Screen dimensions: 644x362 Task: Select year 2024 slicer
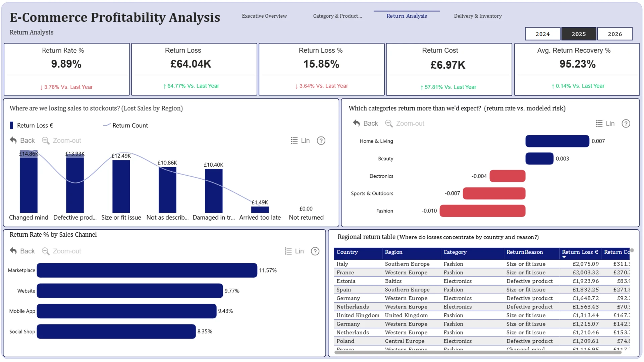(x=542, y=34)
